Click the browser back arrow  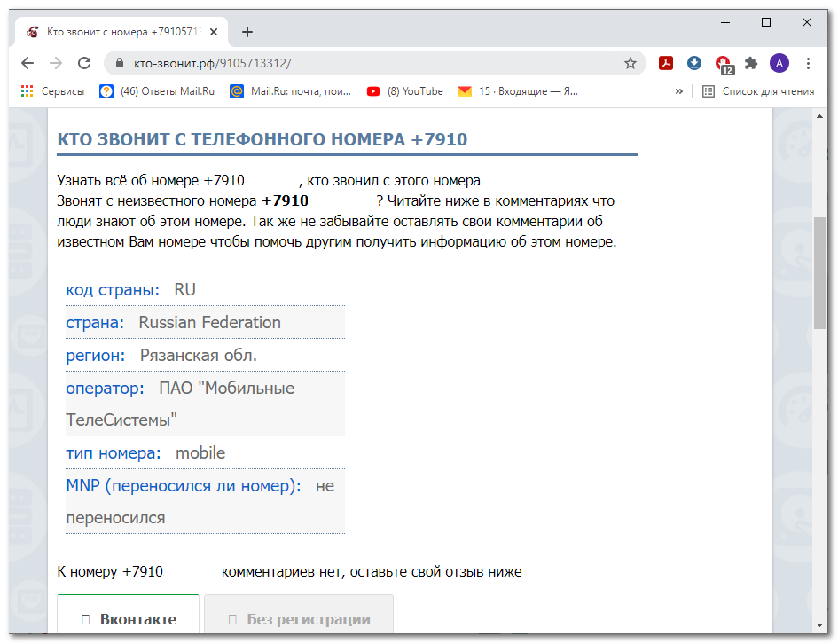click(x=27, y=63)
